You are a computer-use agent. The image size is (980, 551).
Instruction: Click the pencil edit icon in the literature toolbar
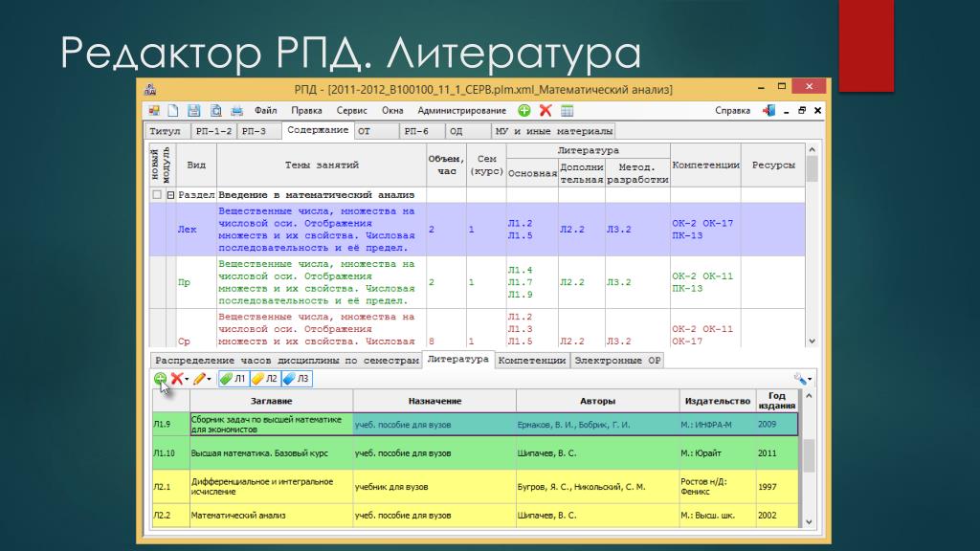click(199, 378)
